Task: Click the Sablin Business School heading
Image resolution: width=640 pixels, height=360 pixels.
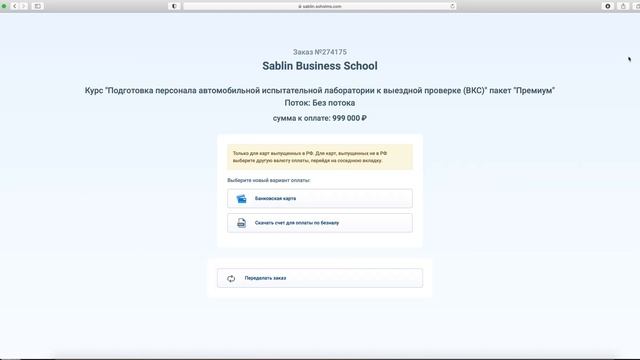Action: [320, 66]
